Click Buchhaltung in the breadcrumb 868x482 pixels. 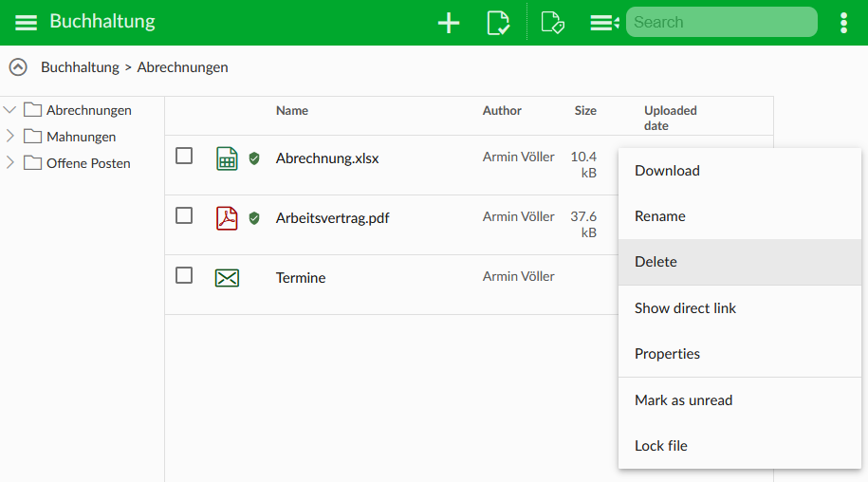(x=80, y=67)
